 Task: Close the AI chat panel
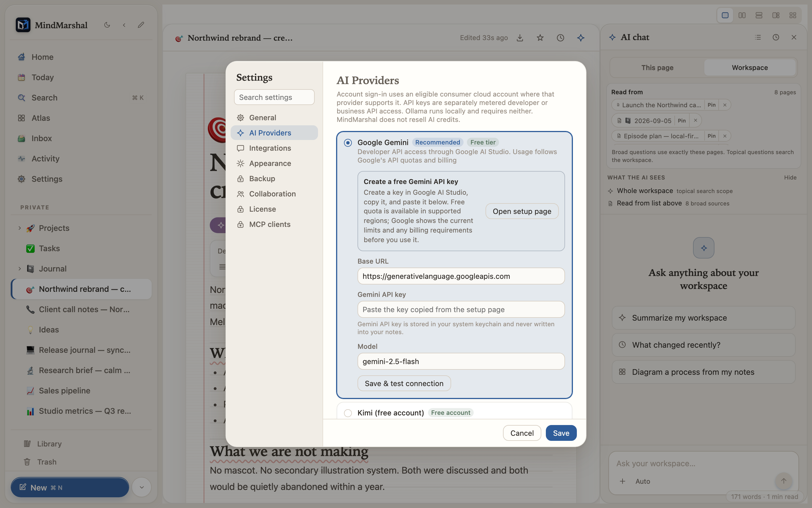coord(794,37)
